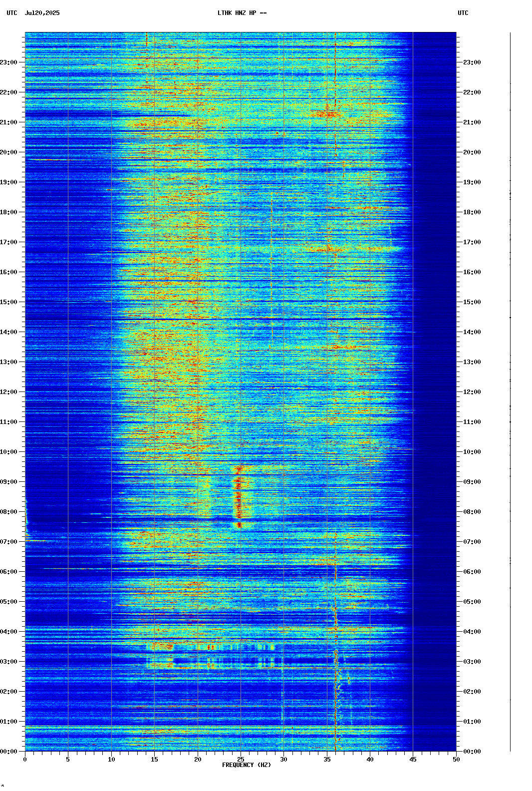This screenshot has width=532, height=791.
Task: Click the left-axis 07:00 time label
Action: pyautogui.click(x=8, y=542)
